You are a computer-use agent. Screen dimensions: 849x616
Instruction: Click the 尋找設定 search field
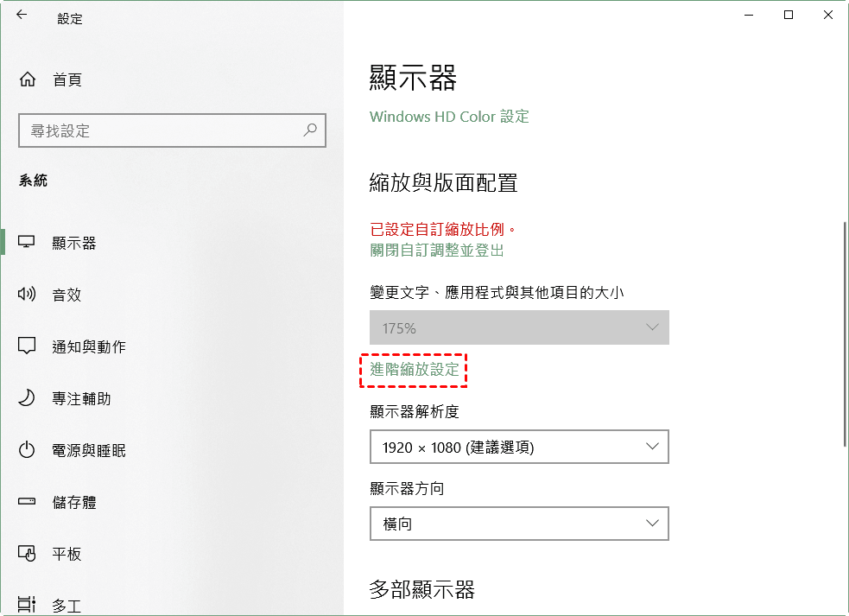(x=160, y=130)
